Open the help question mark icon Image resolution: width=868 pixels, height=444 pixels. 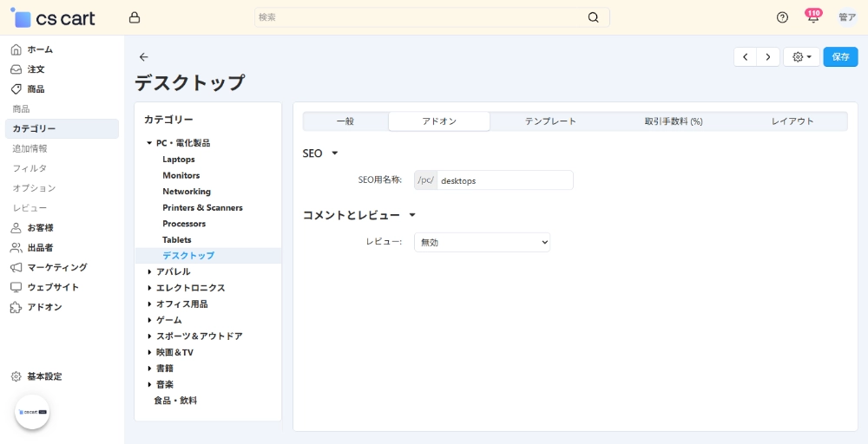coord(782,17)
